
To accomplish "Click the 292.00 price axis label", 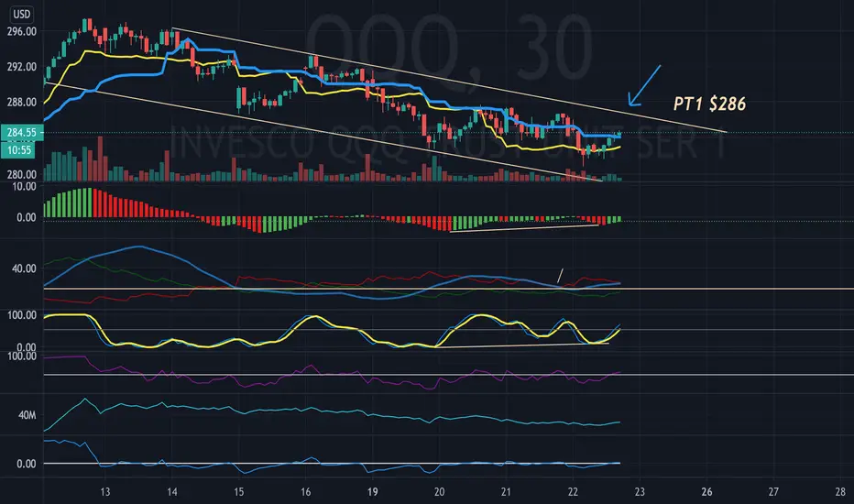I will (x=22, y=67).
